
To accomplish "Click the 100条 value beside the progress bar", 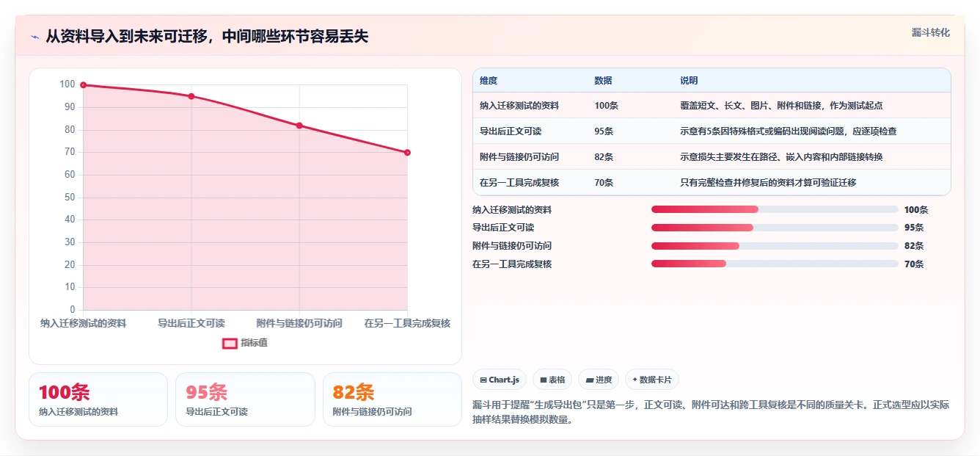I will click(916, 210).
